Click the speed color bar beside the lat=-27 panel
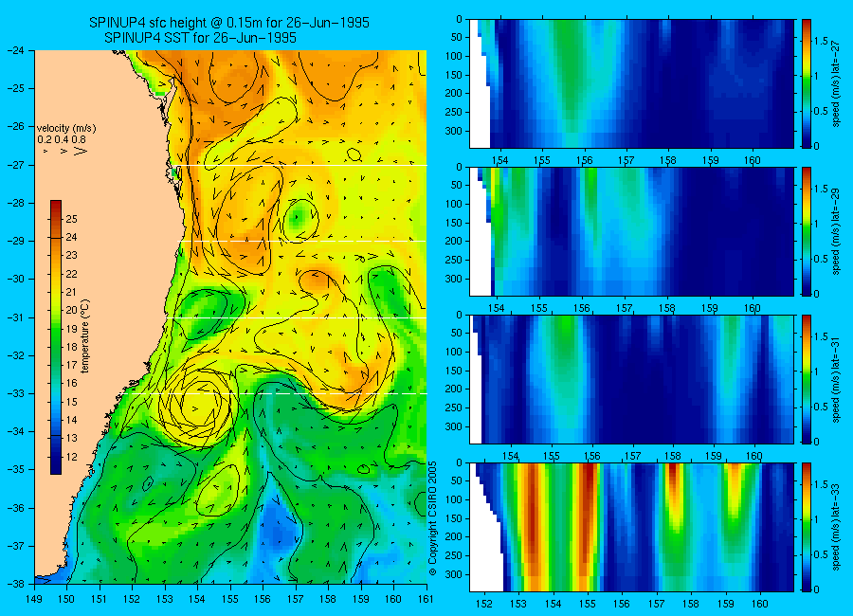This screenshot has width=853, height=616. (x=807, y=83)
